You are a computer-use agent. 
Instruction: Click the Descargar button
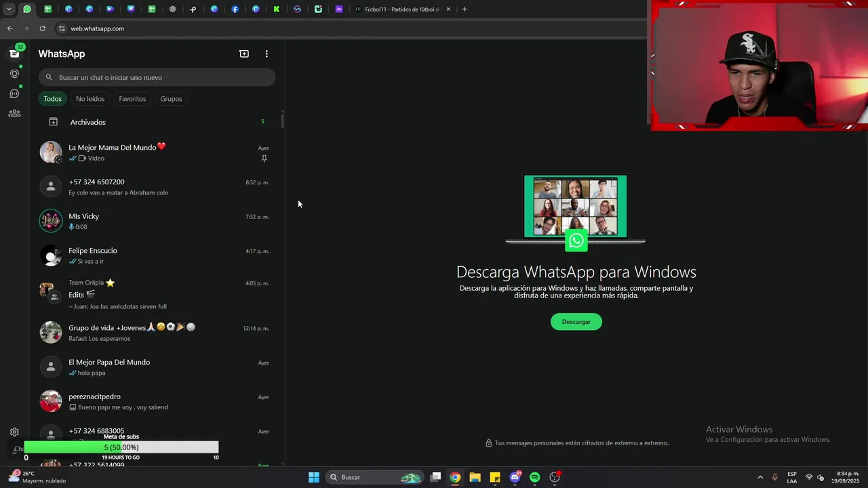pyautogui.click(x=576, y=322)
